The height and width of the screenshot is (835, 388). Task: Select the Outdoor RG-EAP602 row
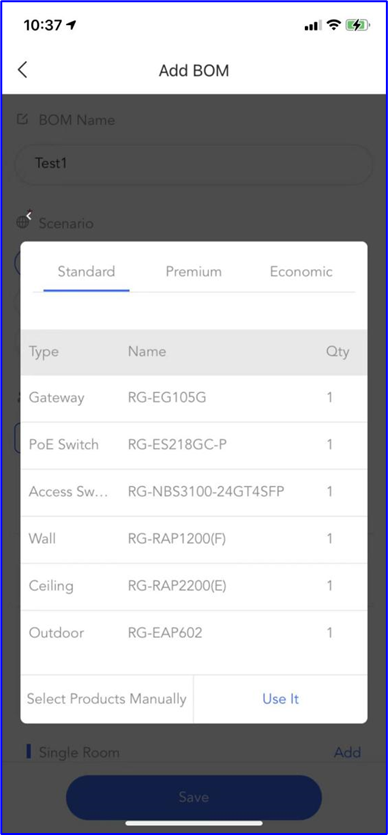click(194, 633)
